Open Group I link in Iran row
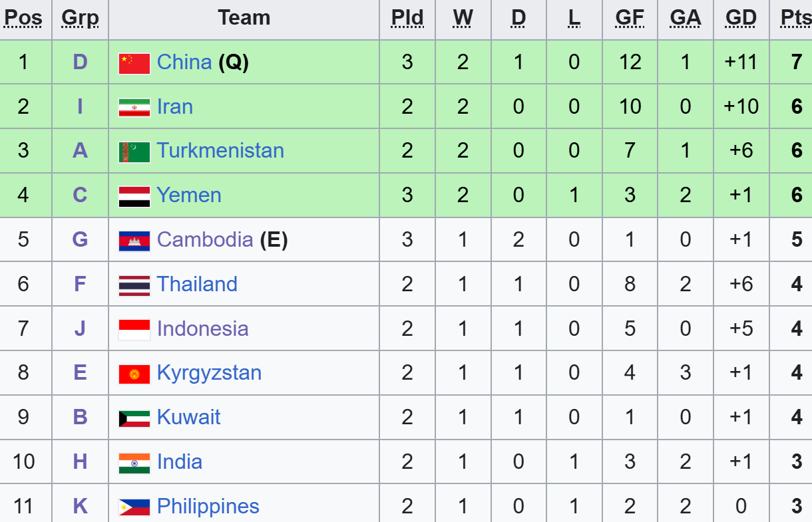The width and height of the screenshot is (812, 522). pyautogui.click(x=80, y=106)
